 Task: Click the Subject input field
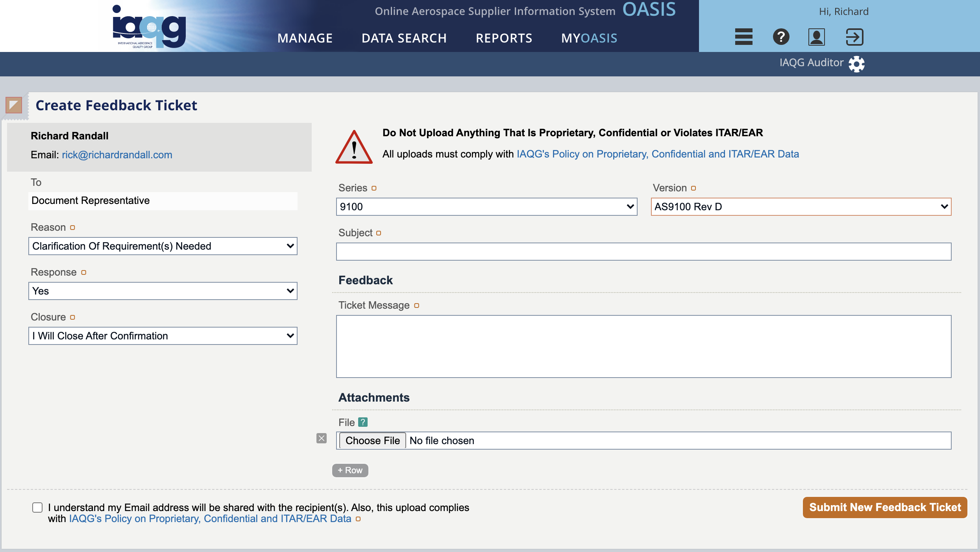coord(643,252)
